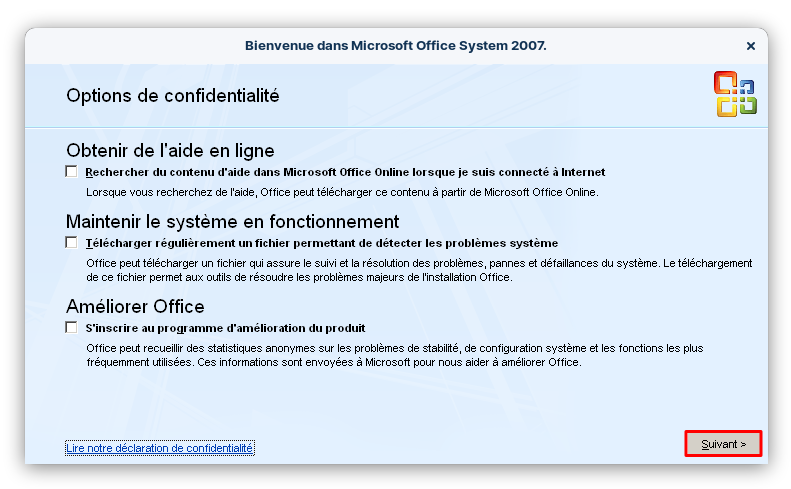The width and height of the screenshot is (791, 489).
Task: Close the Office 2007 welcome dialog
Action: (751, 46)
